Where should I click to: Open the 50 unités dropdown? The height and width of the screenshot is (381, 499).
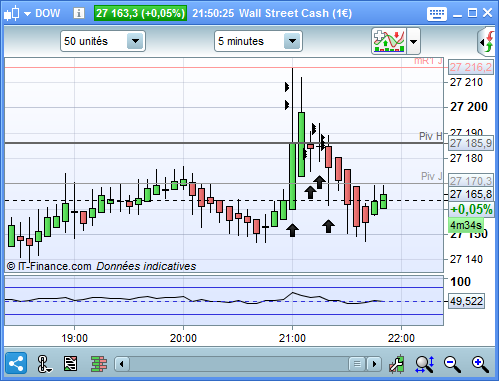[103, 41]
